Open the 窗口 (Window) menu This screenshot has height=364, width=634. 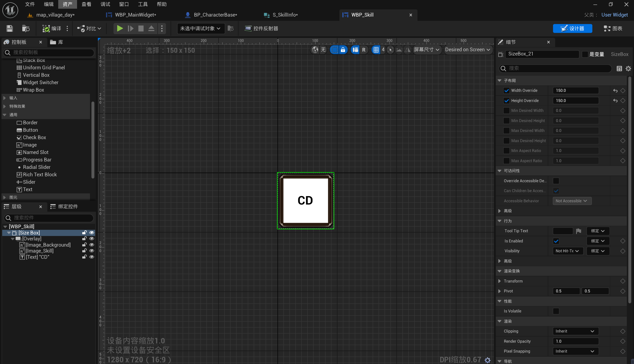pyautogui.click(x=124, y=4)
